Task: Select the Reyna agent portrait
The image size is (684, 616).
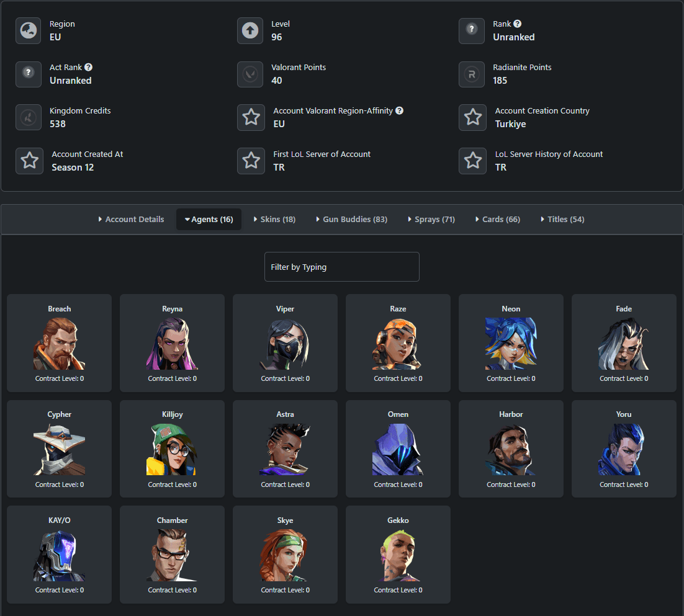Action: click(x=173, y=344)
